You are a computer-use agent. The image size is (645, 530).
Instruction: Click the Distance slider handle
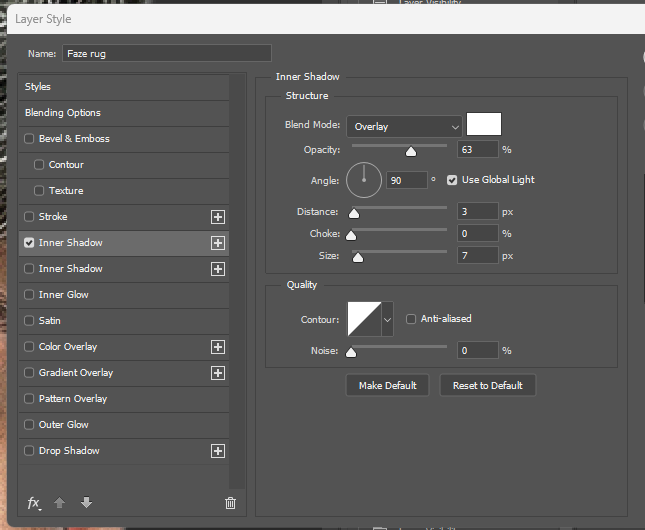click(354, 214)
